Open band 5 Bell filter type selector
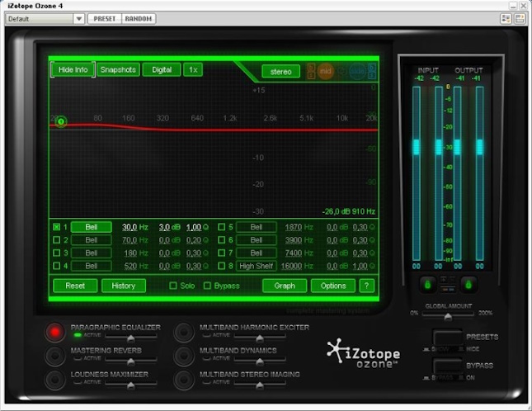Screen dimensions: 532x411 pyautogui.click(x=257, y=227)
